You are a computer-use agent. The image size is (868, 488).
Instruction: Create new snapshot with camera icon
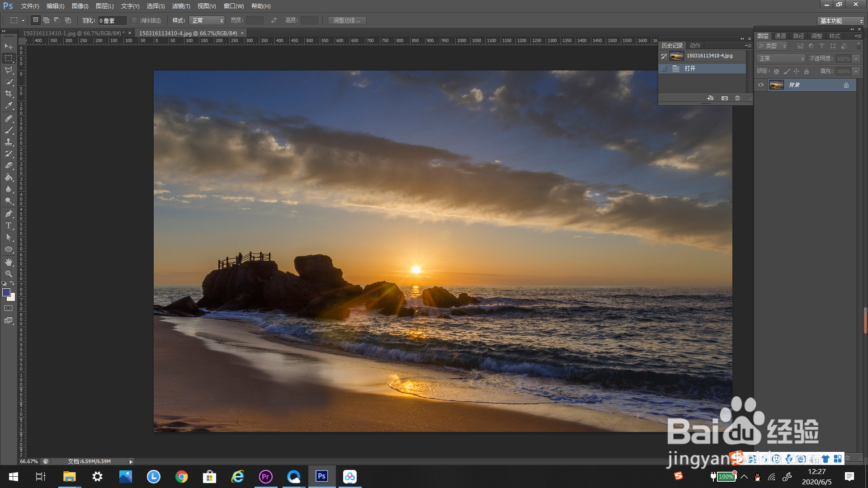point(725,98)
